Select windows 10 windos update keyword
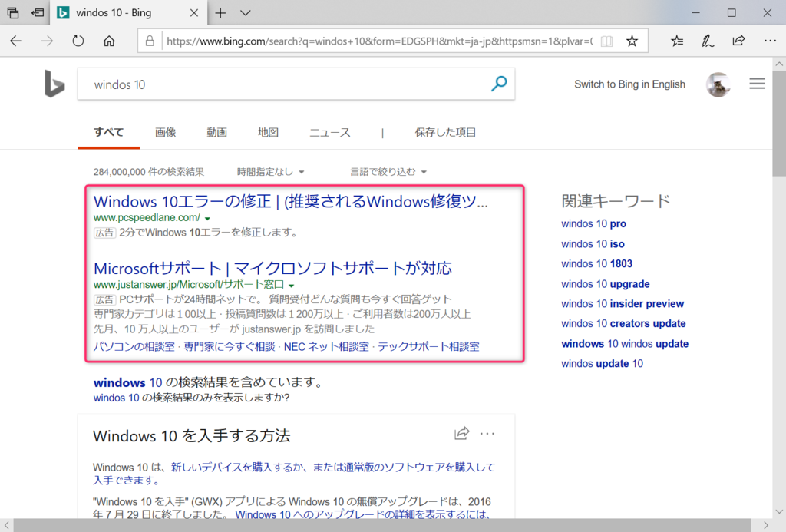Viewport: 786px width, 532px height. (x=625, y=343)
